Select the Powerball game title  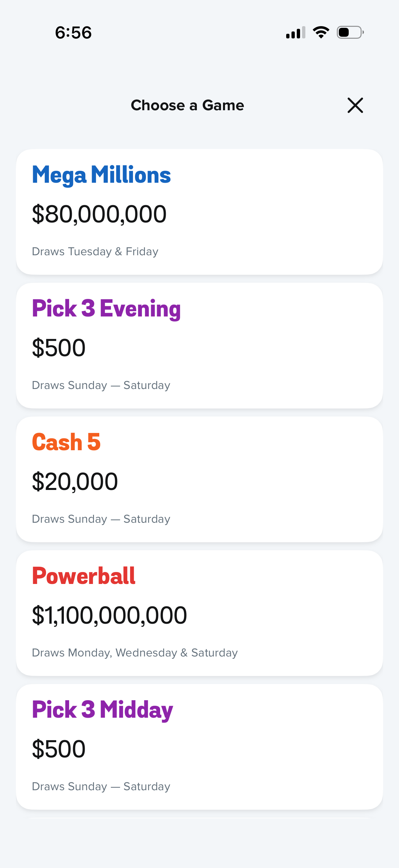click(83, 576)
